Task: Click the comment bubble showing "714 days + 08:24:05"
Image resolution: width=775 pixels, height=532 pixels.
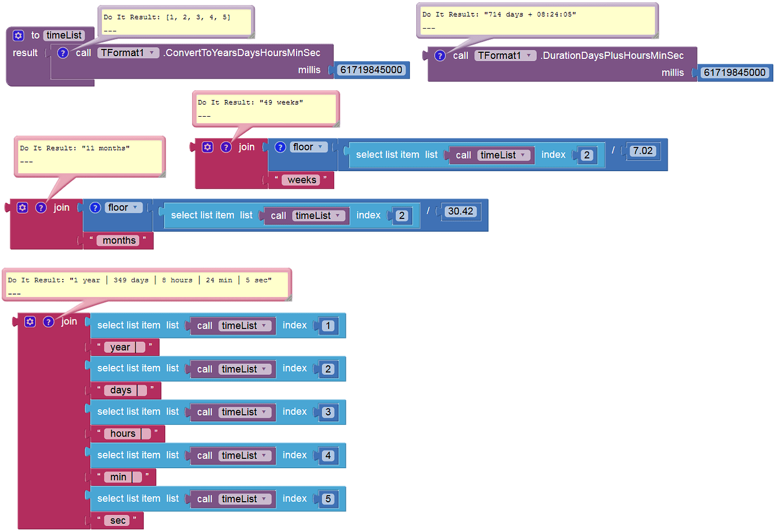Action: coord(537,21)
